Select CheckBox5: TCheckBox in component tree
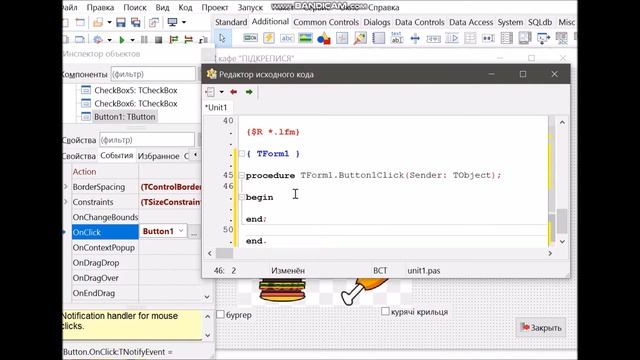640x360 pixels. coord(136,90)
